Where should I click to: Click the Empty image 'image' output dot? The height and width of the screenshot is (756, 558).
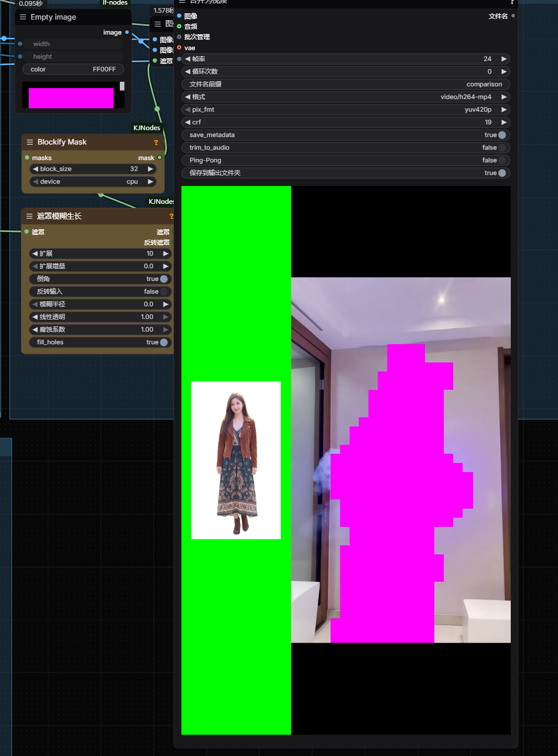[x=127, y=32]
